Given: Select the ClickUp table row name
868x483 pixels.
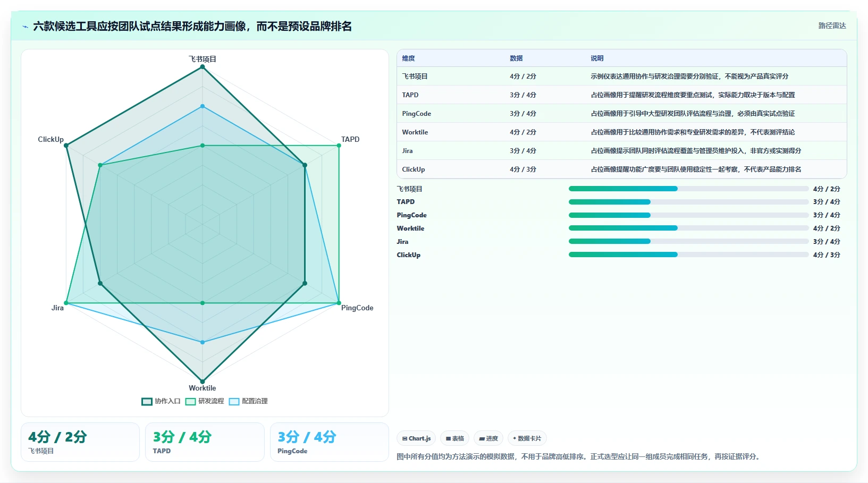Looking at the screenshot, I should click(413, 170).
